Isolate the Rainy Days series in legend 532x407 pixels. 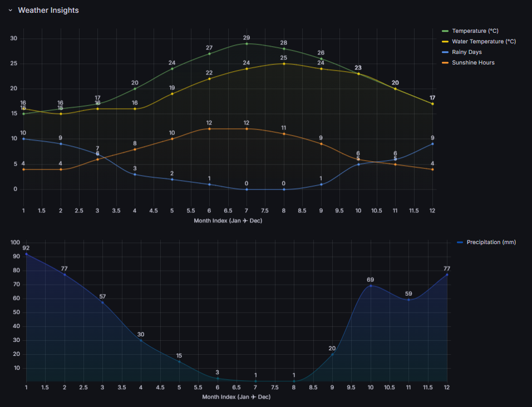tap(466, 52)
